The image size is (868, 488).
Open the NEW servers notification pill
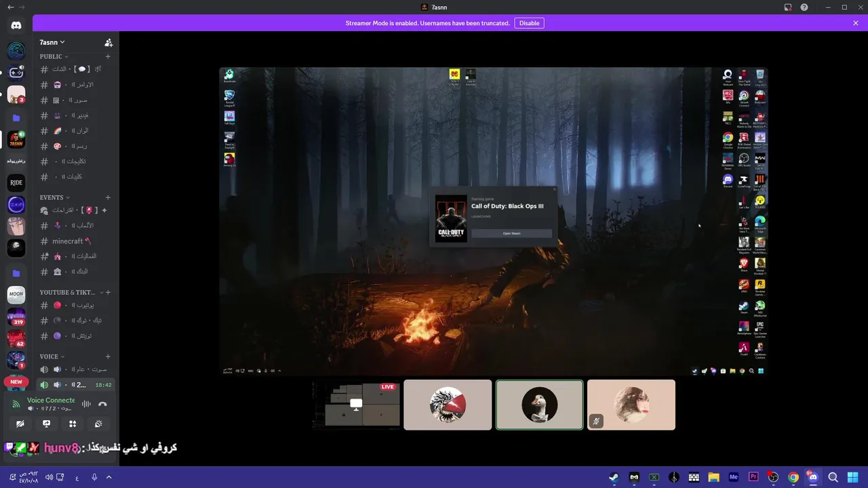(16, 382)
